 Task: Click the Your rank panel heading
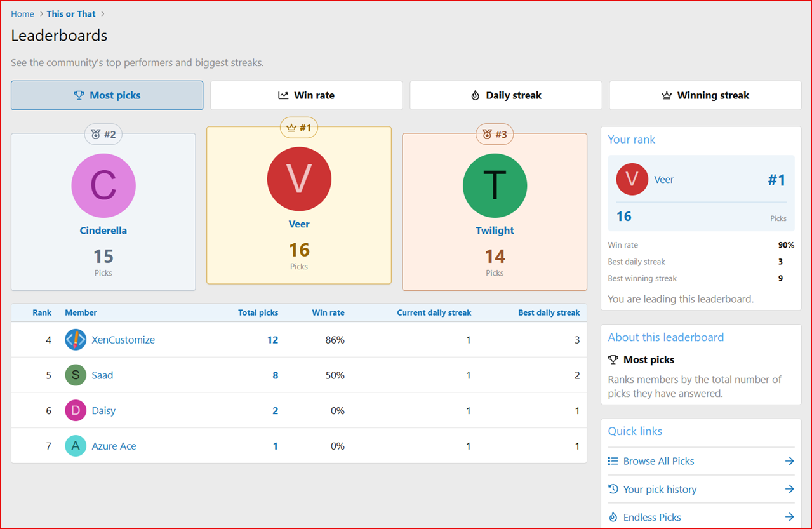[632, 139]
